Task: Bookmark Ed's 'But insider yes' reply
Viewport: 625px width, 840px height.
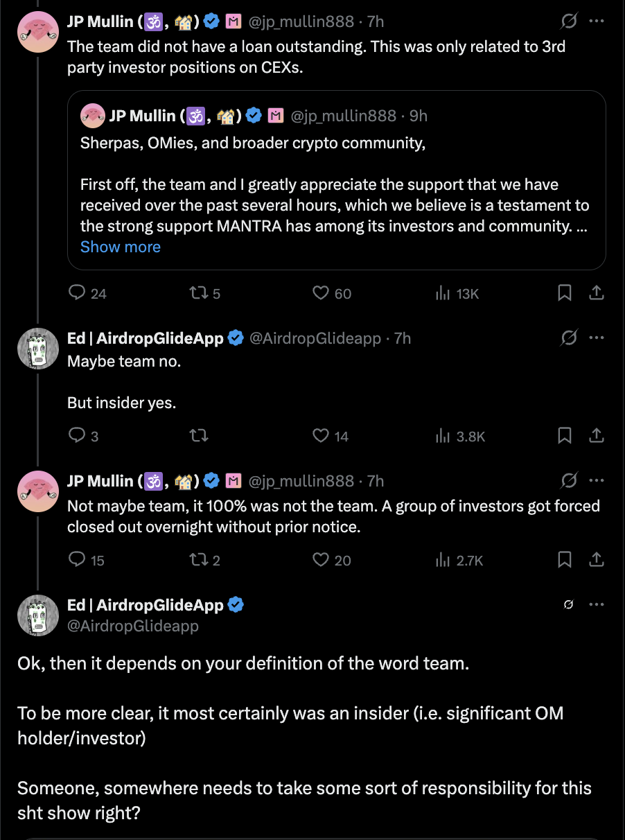Action: [565, 436]
